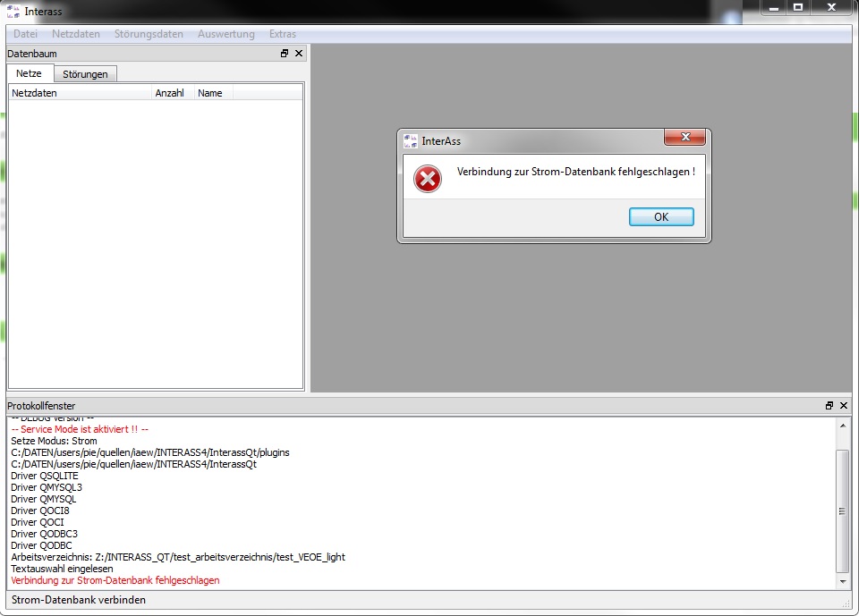The image size is (867, 616).
Task: Click the InterAss dialog title icon
Action: tap(411, 141)
